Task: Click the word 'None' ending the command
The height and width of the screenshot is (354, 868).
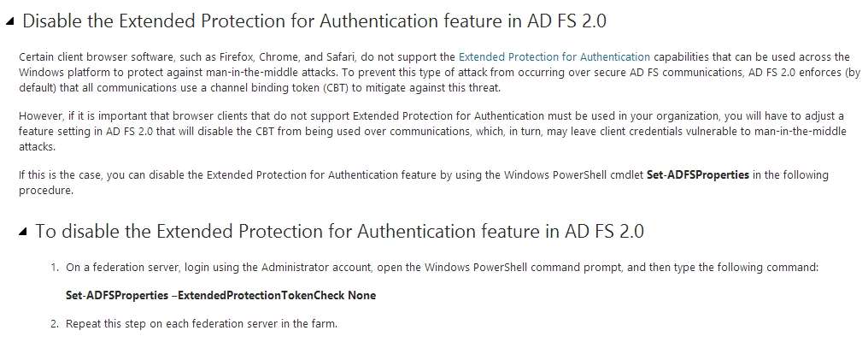Action: pyautogui.click(x=362, y=296)
